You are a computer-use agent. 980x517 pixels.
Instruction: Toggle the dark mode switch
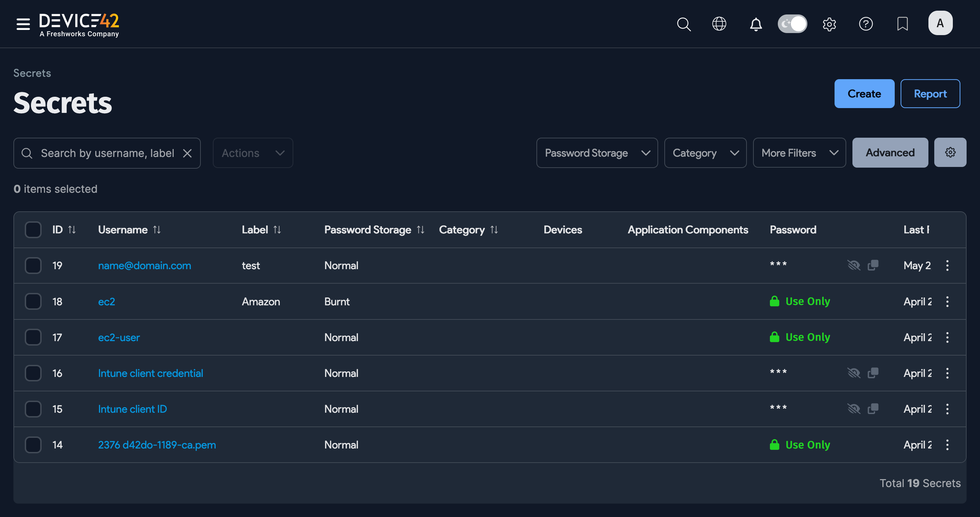(x=793, y=24)
